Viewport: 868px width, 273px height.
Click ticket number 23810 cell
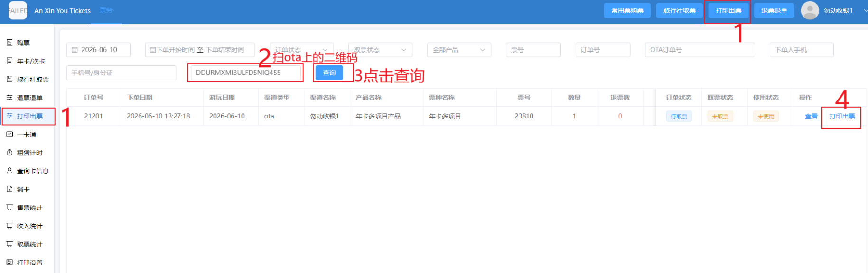click(524, 116)
